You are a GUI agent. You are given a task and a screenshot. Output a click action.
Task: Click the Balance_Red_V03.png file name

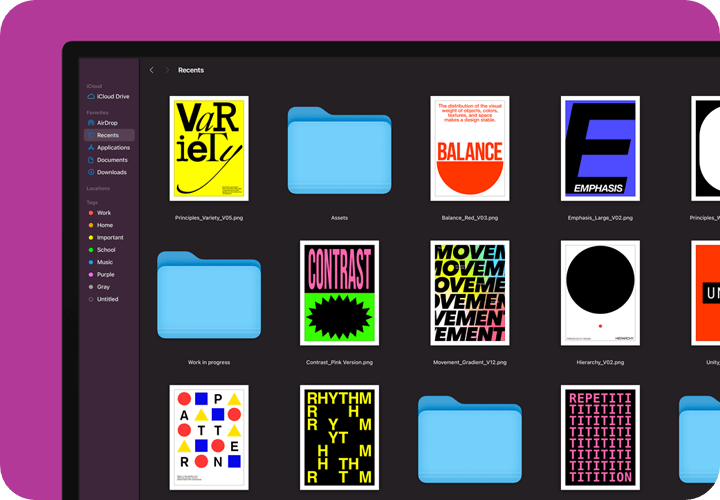(x=470, y=218)
